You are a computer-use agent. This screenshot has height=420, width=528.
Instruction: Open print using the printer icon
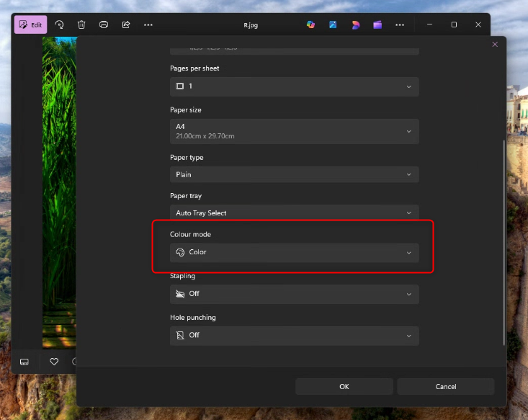[x=104, y=24]
